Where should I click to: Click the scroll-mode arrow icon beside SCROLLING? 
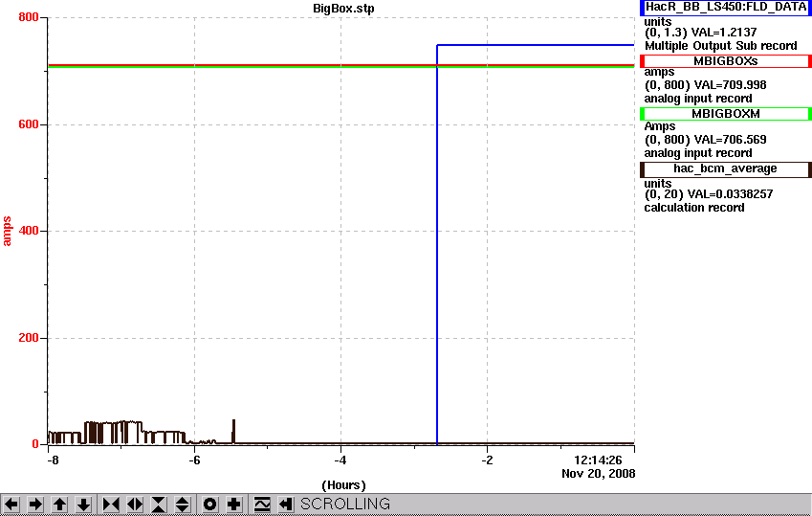286,505
